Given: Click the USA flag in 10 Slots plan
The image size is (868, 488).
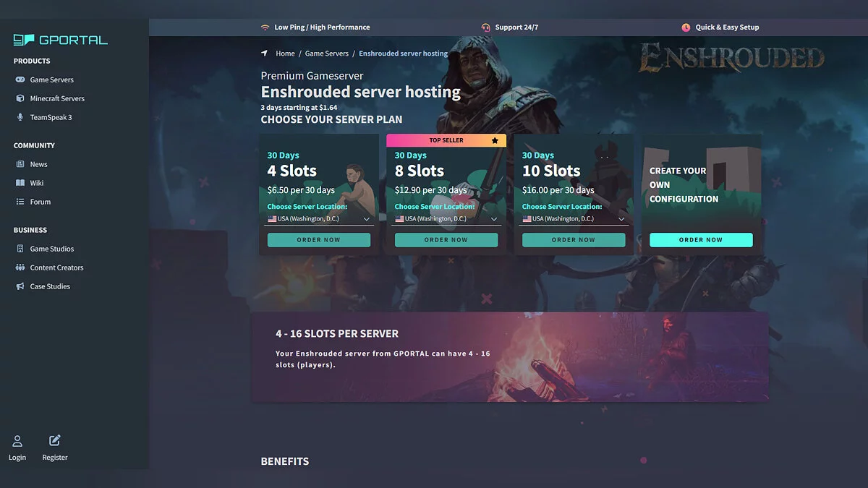Looking at the screenshot, I should 527,218.
